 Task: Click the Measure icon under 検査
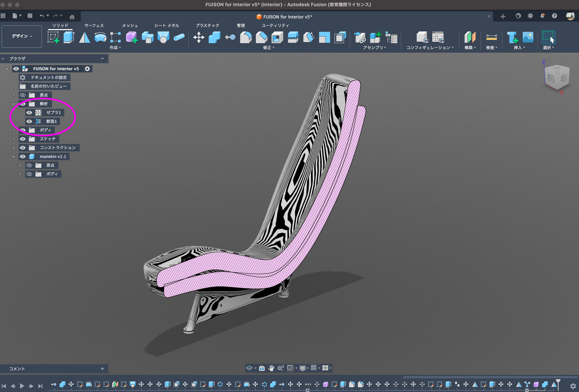pyautogui.click(x=491, y=37)
